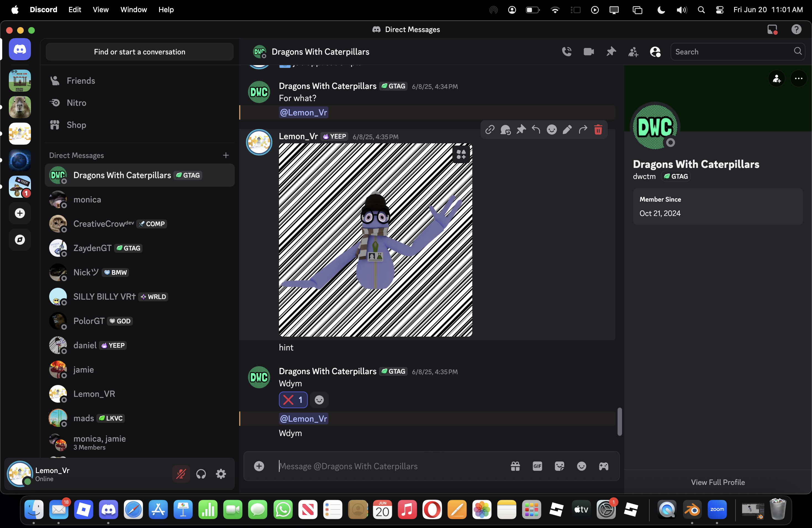This screenshot has width=812, height=528.
Task: Click the first @Lemon_Vr mention under 'For what?'
Action: pos(303,112)
